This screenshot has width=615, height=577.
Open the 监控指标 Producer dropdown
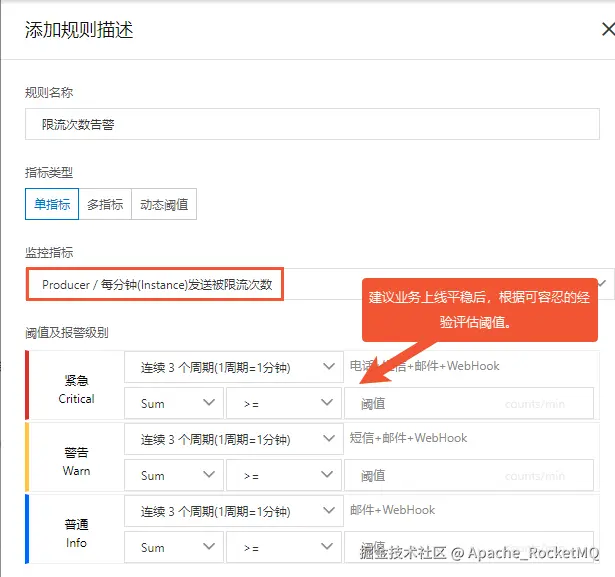click(320, 284)
